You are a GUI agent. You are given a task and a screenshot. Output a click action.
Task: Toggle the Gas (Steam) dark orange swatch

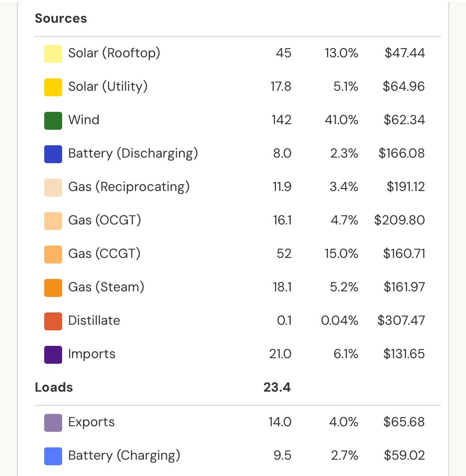[x=53, y=287]
